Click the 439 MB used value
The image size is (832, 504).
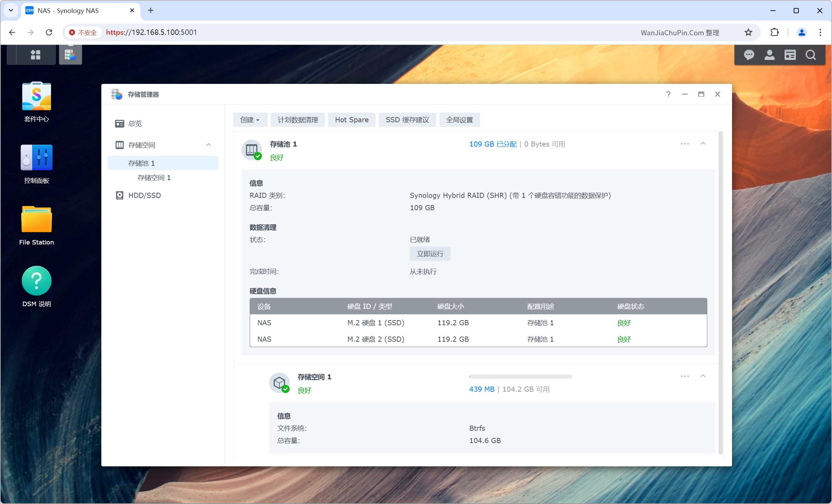482,389
